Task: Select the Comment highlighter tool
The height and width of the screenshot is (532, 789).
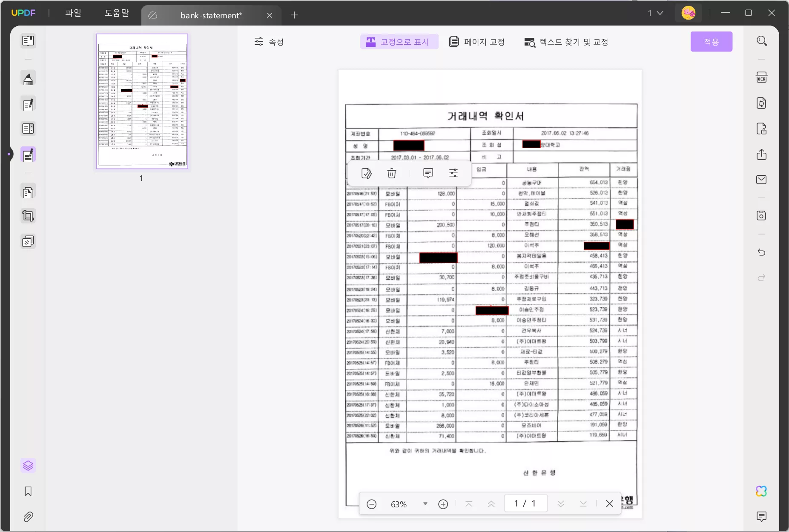Action: 28,79
